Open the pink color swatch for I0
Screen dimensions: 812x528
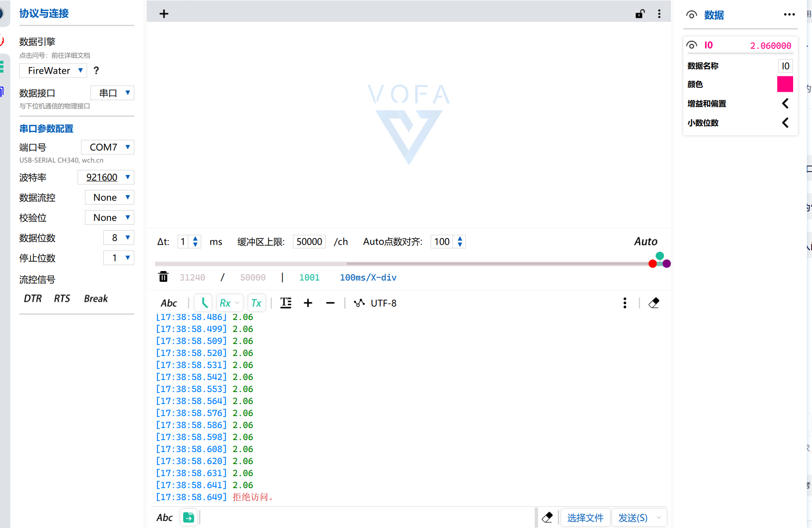point(785,84)
